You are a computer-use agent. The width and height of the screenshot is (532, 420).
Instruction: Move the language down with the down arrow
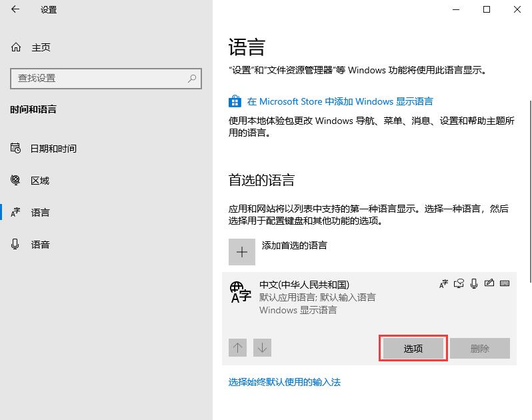[263, 347]
